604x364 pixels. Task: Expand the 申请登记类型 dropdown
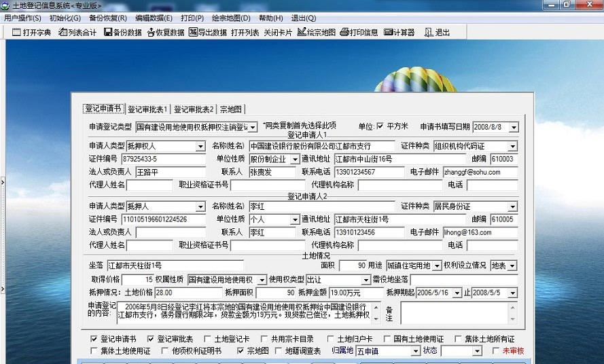click(253, 127)
